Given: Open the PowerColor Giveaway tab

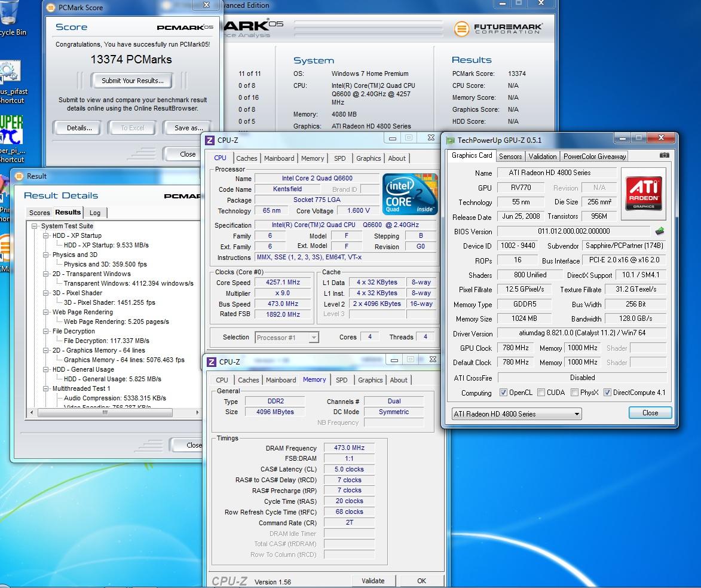Looking at the screenshot, I should 594,157.
